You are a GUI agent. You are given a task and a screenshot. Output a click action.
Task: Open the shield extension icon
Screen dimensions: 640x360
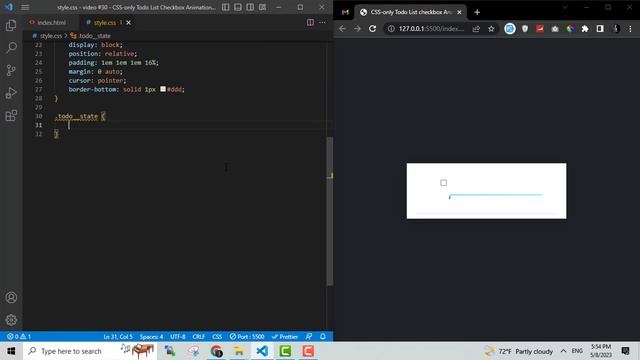coord(525,29)
